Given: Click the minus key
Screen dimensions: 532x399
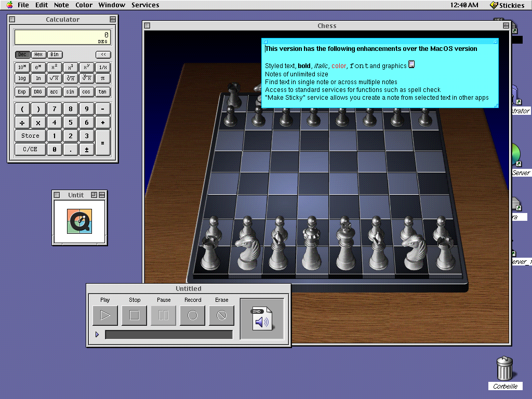Looking at the screenshot, I should (x=103, y=109).
